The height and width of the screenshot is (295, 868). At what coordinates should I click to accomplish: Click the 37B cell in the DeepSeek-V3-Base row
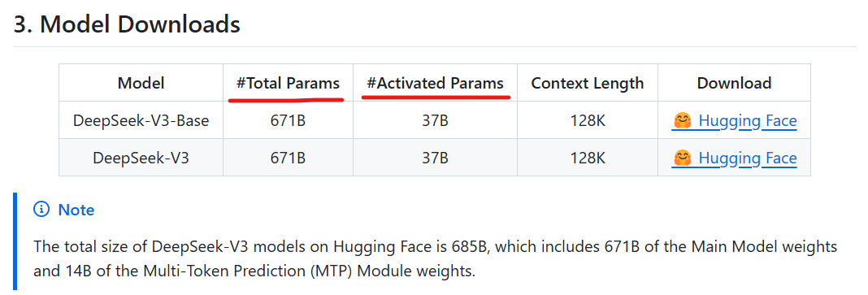[x=435, y=120]
